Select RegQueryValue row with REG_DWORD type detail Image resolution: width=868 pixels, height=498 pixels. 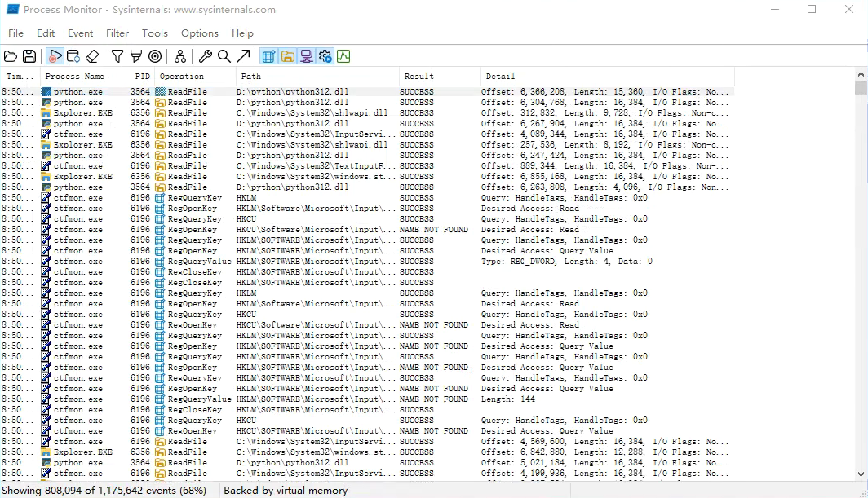click(368, 261)
